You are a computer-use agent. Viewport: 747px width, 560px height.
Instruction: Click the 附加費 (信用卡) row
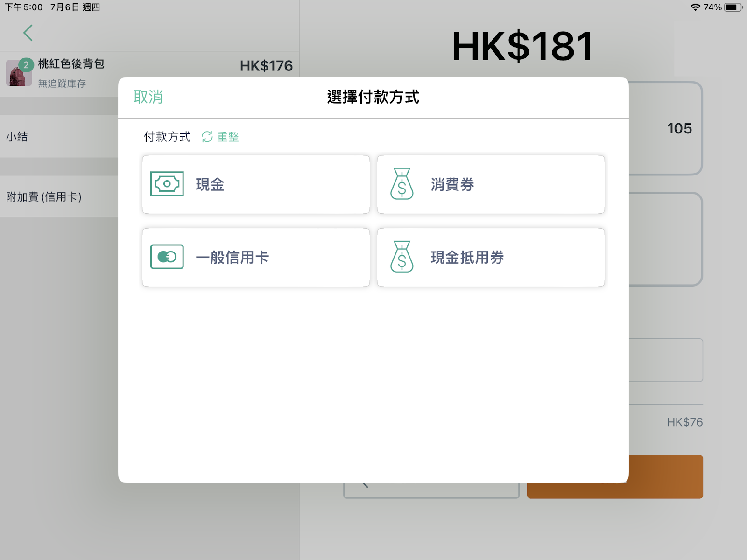click(59, 196)
